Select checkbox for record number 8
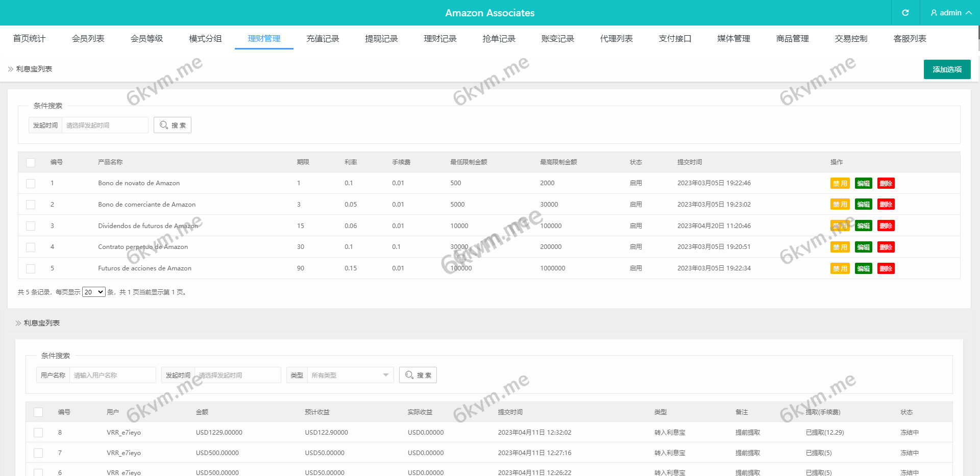The image size is (980, 476). click(x=38, y=433)
